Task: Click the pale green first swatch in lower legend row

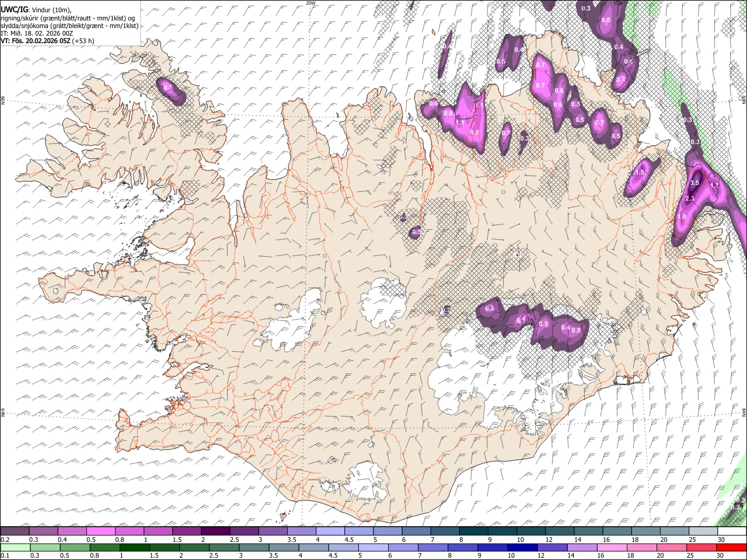Action: pyautogui.click(x=15, y=547)
